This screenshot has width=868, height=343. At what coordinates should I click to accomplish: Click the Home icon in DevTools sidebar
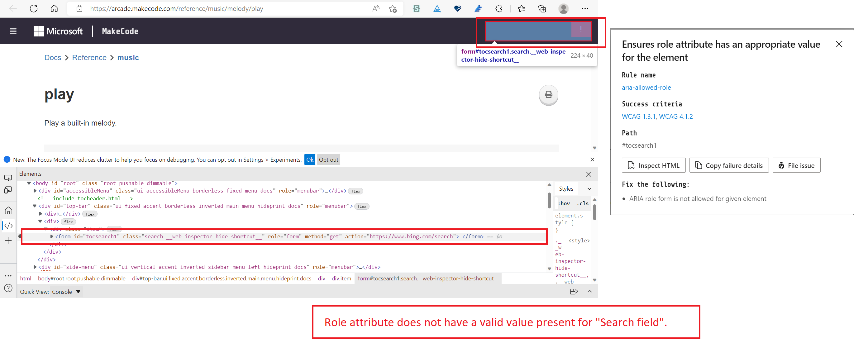tap(8, 210)
